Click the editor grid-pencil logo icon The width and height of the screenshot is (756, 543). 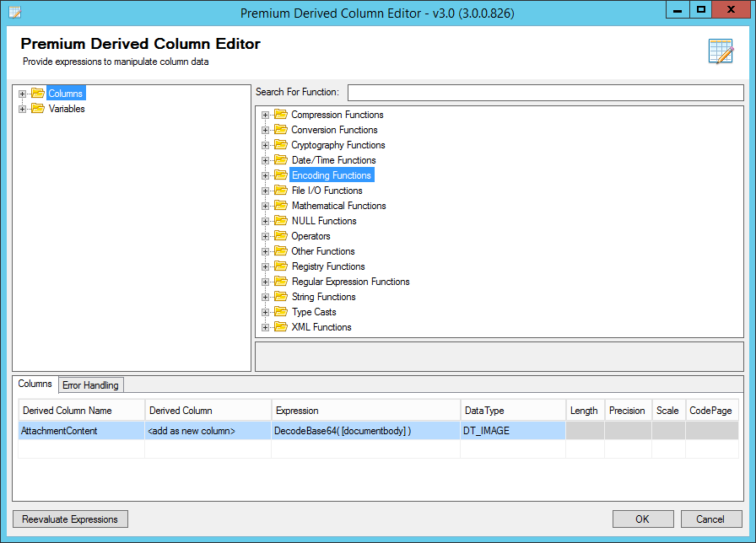tap(721, 51)
